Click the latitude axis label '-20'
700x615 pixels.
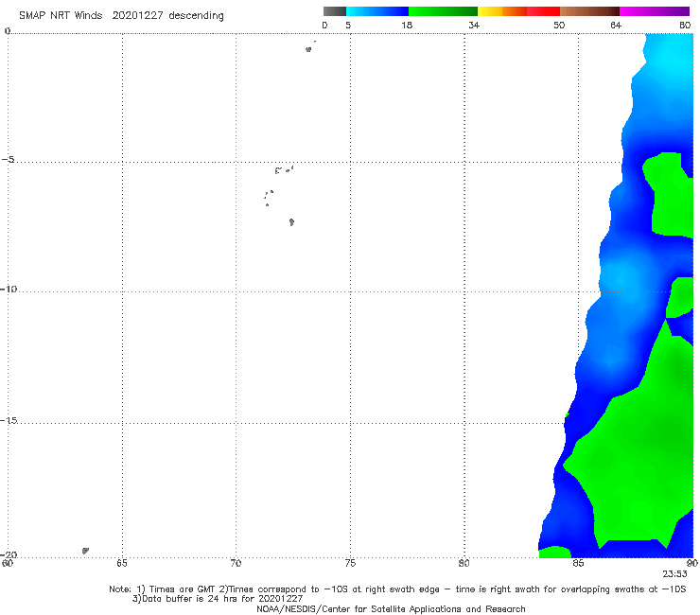9,554
